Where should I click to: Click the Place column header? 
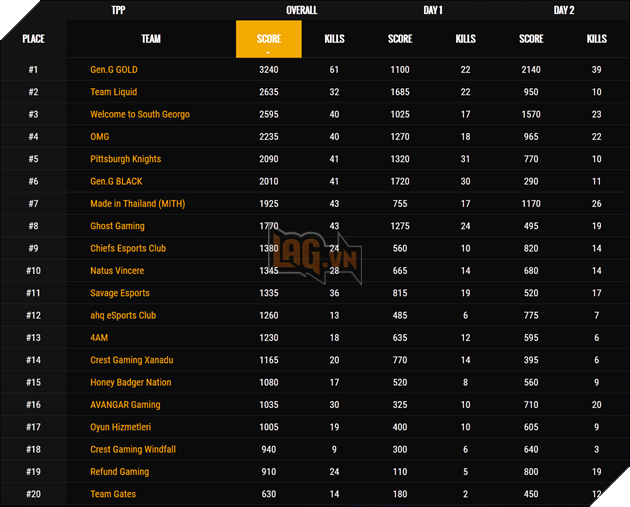[x=33, y=39]
